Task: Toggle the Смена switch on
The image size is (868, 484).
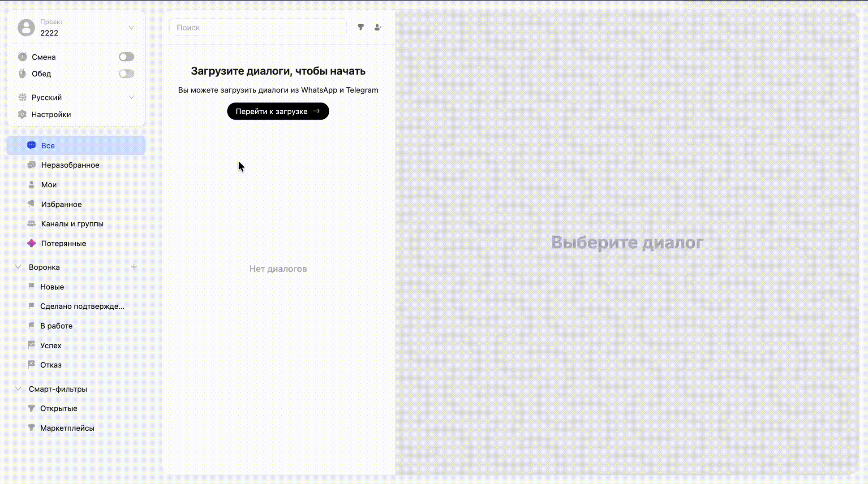Action: pos(126,57)
